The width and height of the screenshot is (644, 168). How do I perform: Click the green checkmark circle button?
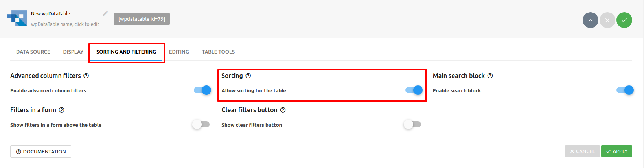tap(624, 20)
